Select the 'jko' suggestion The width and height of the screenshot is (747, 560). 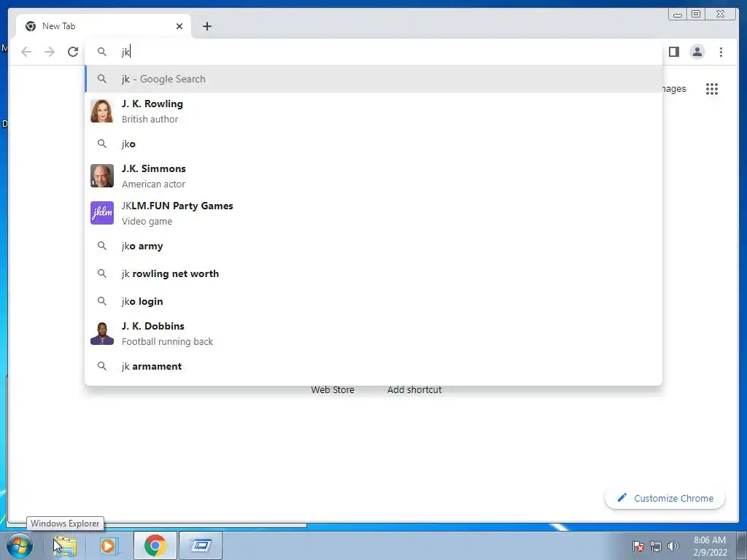373,144
